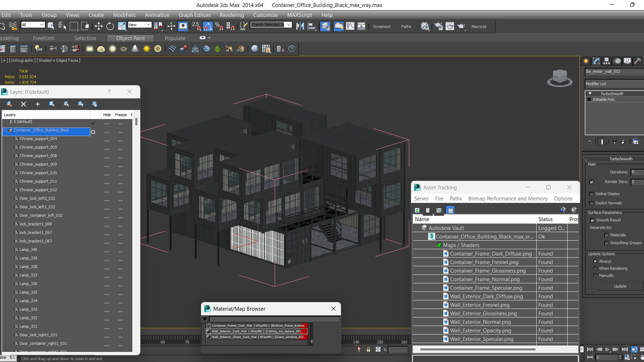644x362 pixels.
Task: Open the Curve Editor icon
Action: click(350, 26)
